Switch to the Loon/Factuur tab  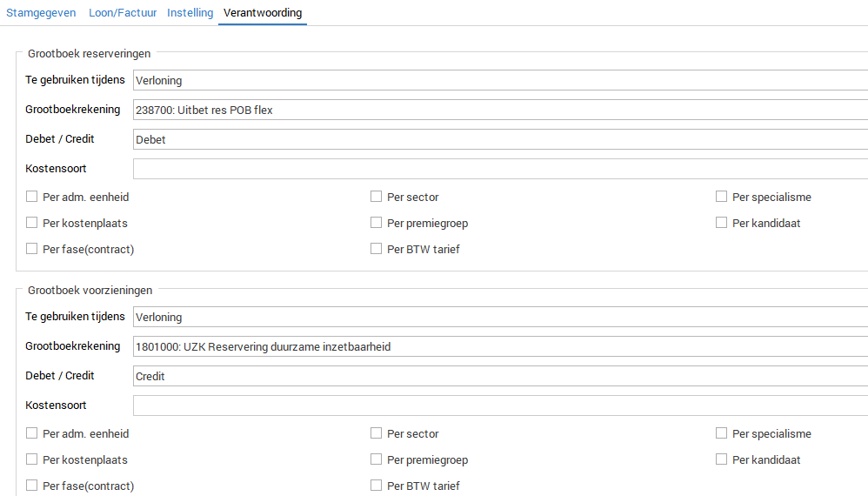[x=123, y=13]
